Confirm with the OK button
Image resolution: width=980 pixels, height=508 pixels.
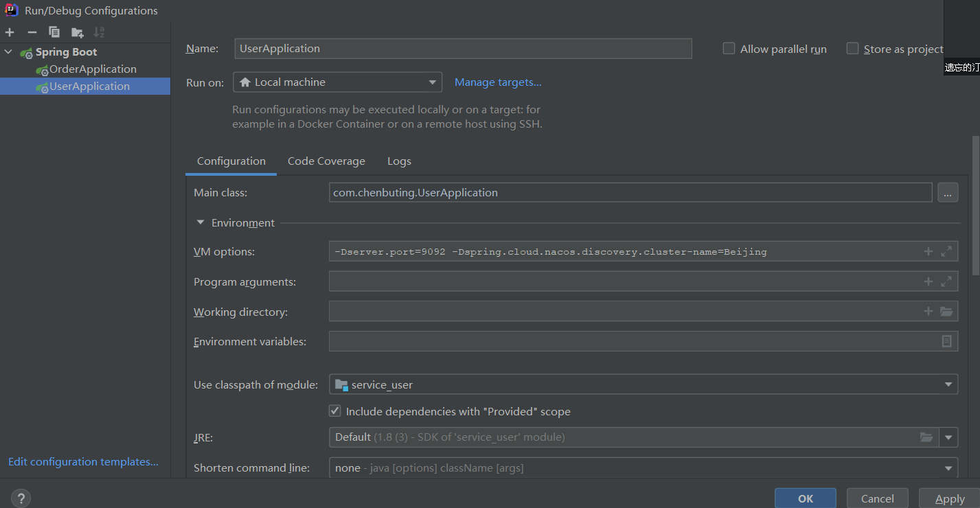coord(806,498)
